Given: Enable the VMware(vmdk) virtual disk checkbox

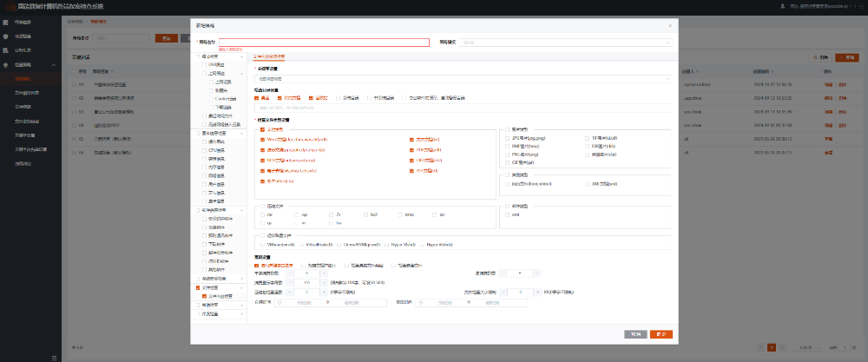Looking at the screenshot, I should 262,244.
